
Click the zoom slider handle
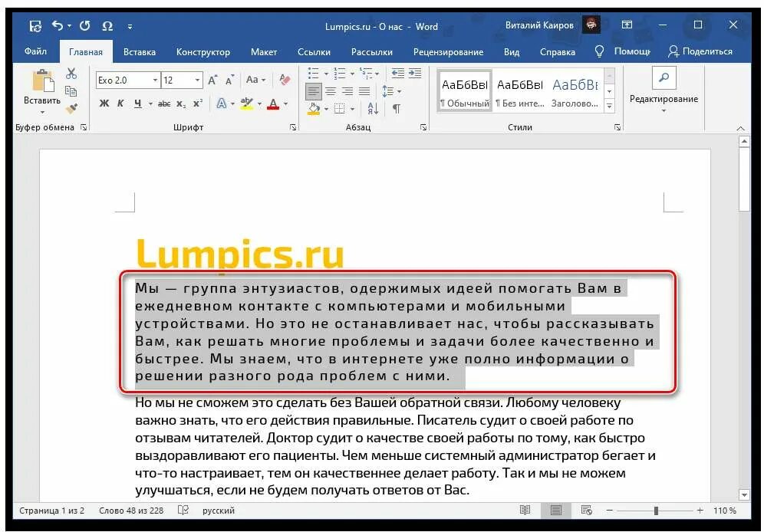coord(656,510)
